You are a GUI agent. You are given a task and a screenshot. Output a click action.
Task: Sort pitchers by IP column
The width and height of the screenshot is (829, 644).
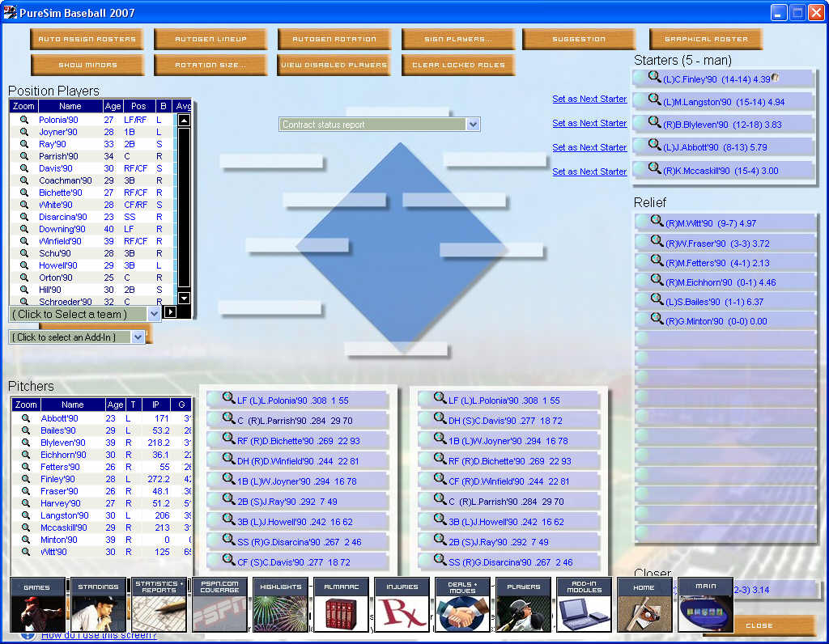[x=155, y=405]
